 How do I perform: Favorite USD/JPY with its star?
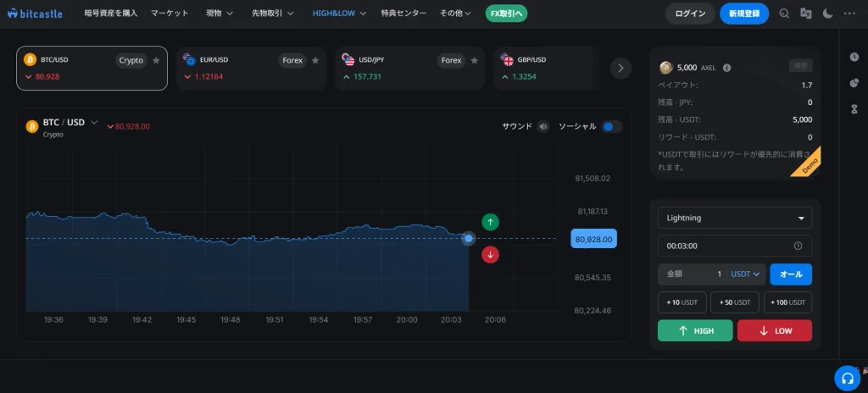474,60
